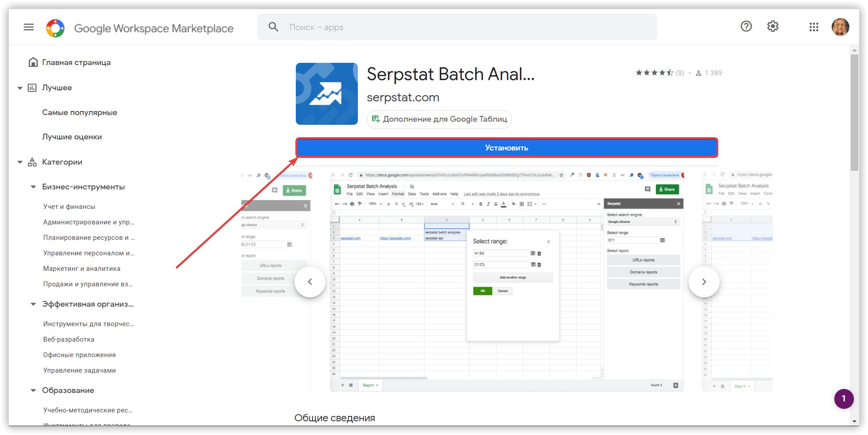The image size is (868, 435).
Task: Show the previous screenshot with left arrow
Action: 310,282
